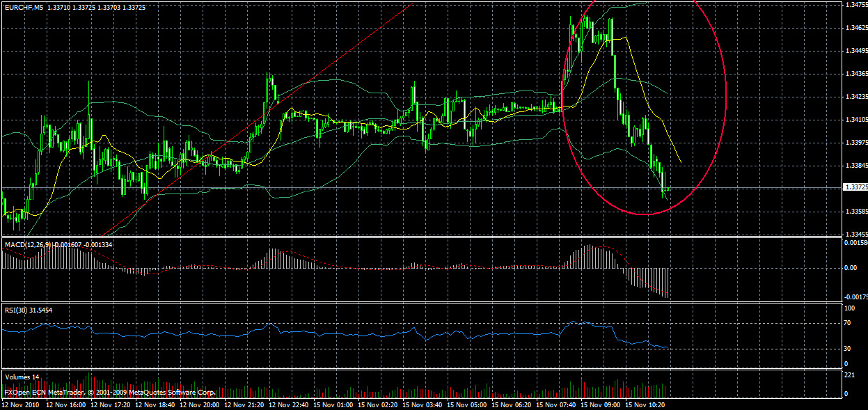Click time axis label 15 Nov 07:40
868x410 pixels.
(557, 404)
